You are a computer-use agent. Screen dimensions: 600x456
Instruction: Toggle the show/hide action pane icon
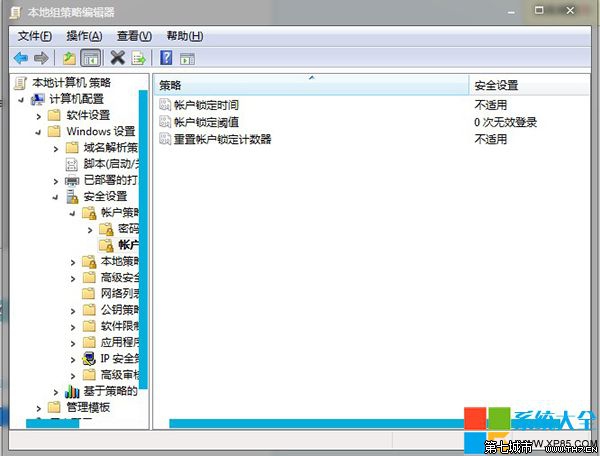pyautogui.click(x=187, y=58)
